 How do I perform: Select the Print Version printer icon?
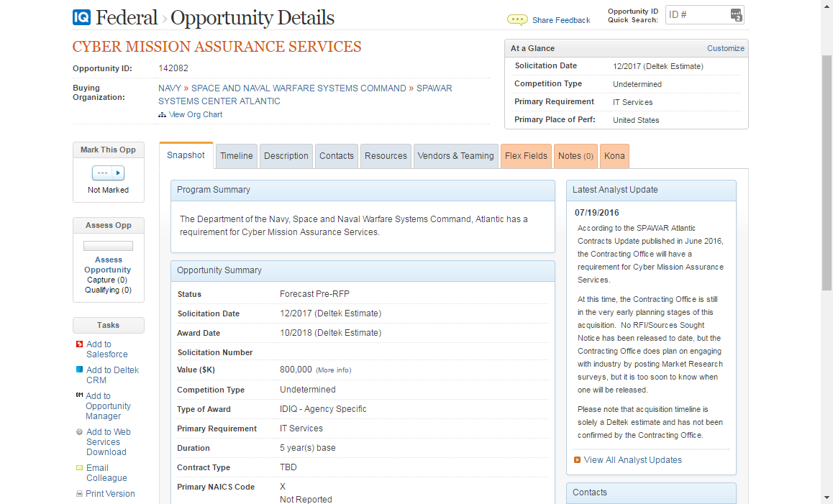pyautogui.click(x=79, y=493)
